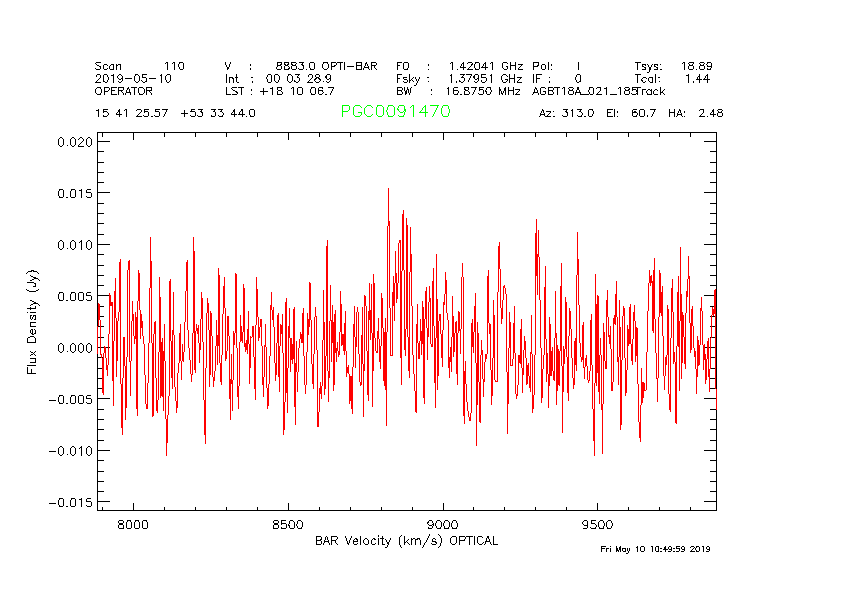
Task: Click the Tsys 18.89 value
Action: coord(673,66)
